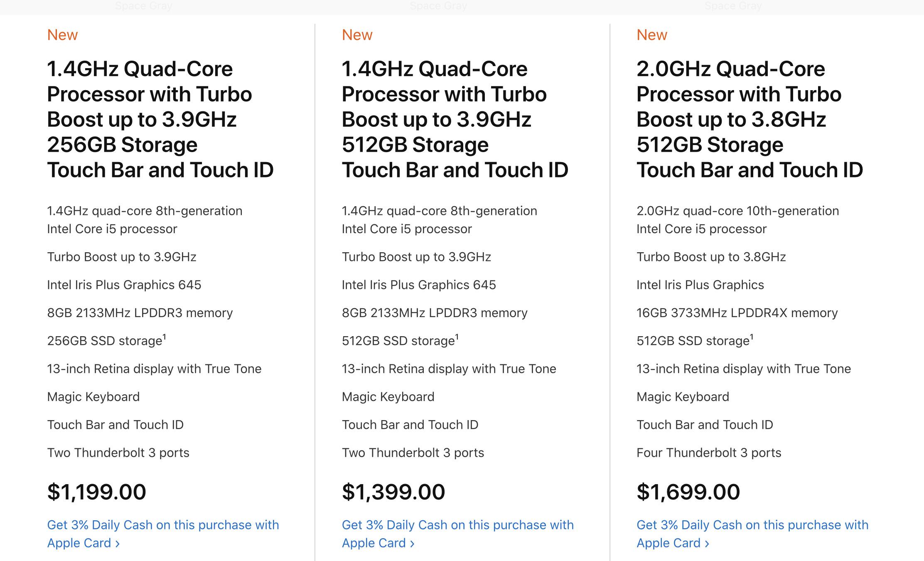Select the New label on the rightmost model
The width and height of the screenshot is (924, 561).
pyautogui.click(x=651, y=34)
